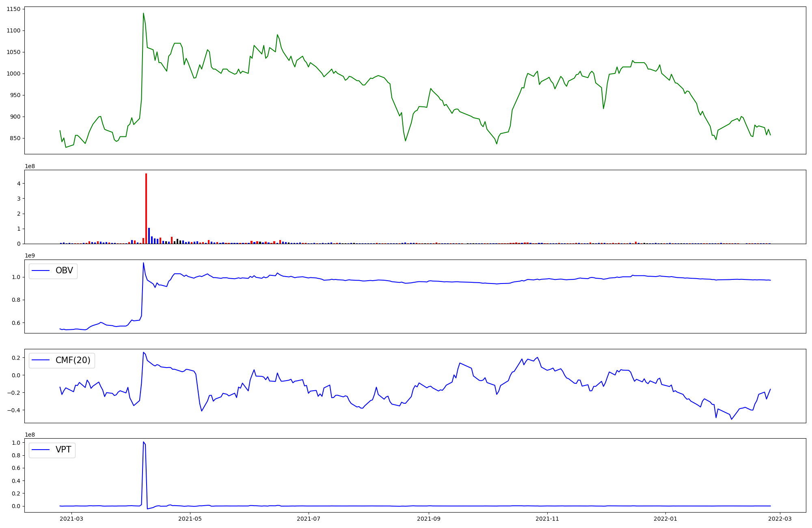Click the 2021-05 x-axis date label
This screenshot has height=528, width=812.
(190, 519)
